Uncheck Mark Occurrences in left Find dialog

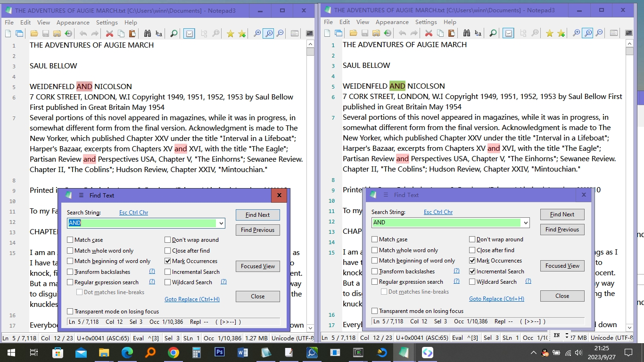click(167, 261)
